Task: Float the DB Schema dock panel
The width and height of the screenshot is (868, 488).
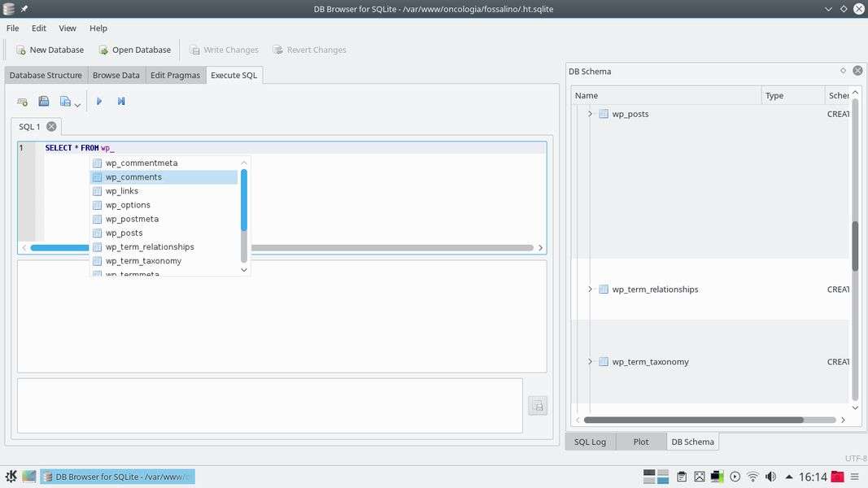Action: [843, 71]
